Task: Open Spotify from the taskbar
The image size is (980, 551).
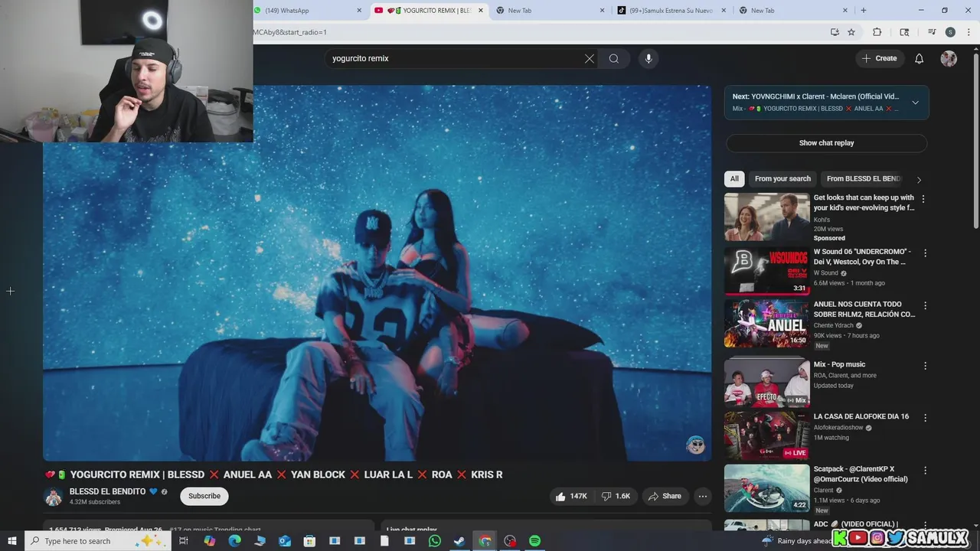Action: pos(535,541)
